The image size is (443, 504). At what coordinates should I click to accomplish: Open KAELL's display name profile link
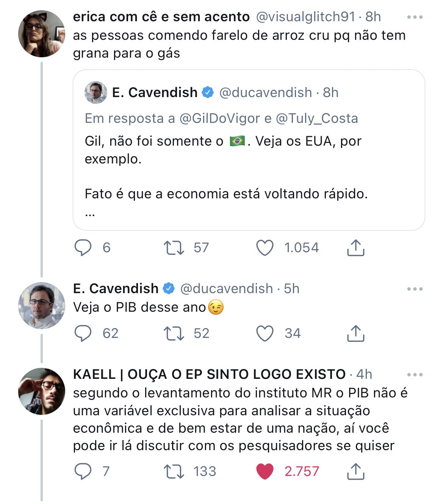coord(209,374)
